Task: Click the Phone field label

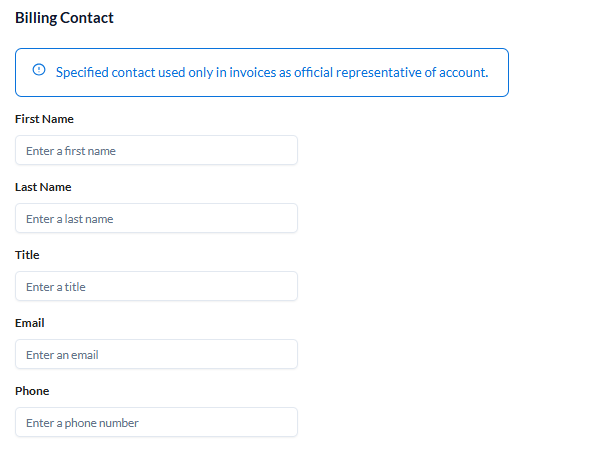Action: [32, 391]
